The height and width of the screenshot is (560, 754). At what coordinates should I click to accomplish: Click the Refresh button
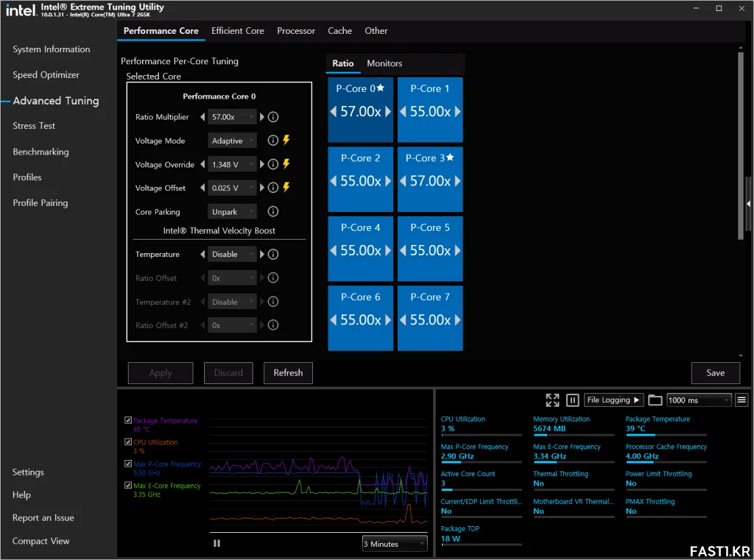pyautogui.click(x=288, y=373)
